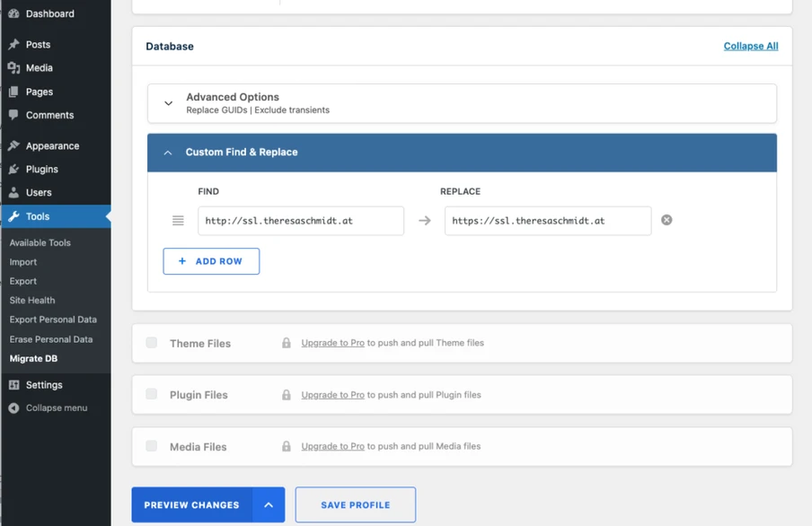Click into the REPLACE URL text field
This screenshot has width=812, height=526.
pos(547,221)
